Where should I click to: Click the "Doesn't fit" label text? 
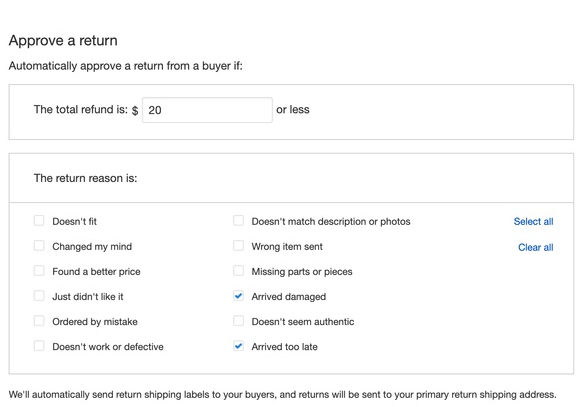point(74,221)
